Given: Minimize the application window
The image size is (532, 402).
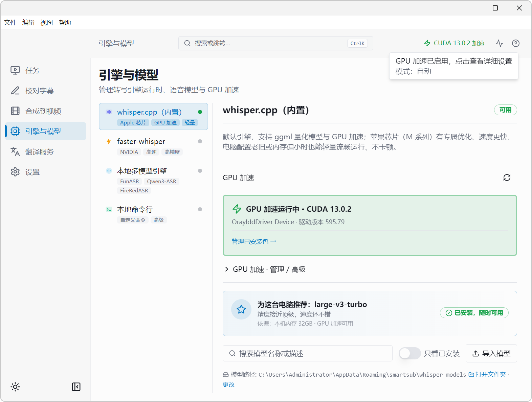Looking at the screenshot, I should tap(472, 8).
